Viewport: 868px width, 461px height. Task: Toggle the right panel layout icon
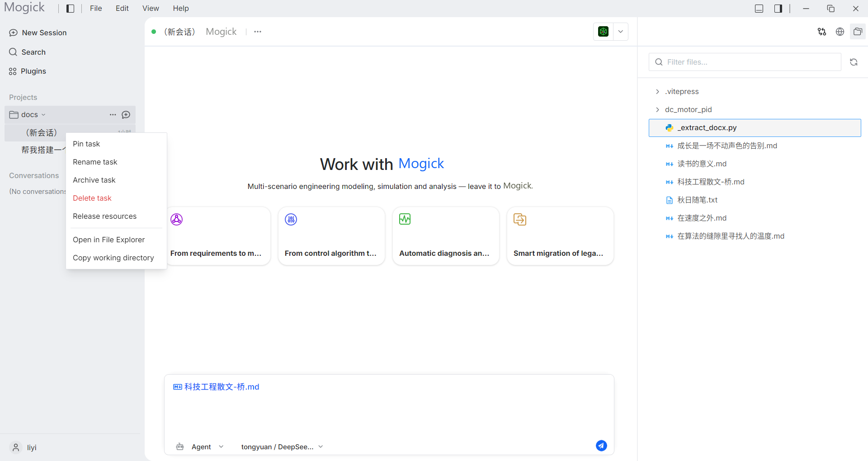pyautogui.click(x=778, y=9)
